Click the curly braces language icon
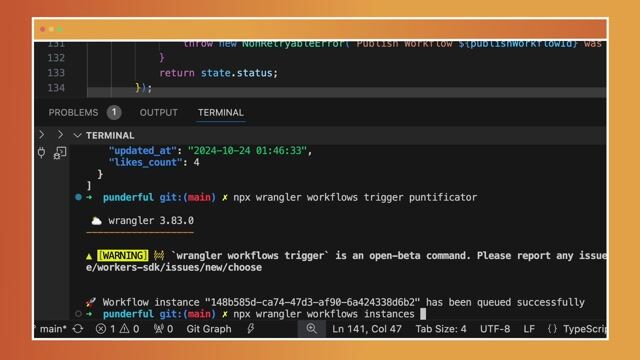This screenshot has width=640, height=360. (x=552, y=329)
